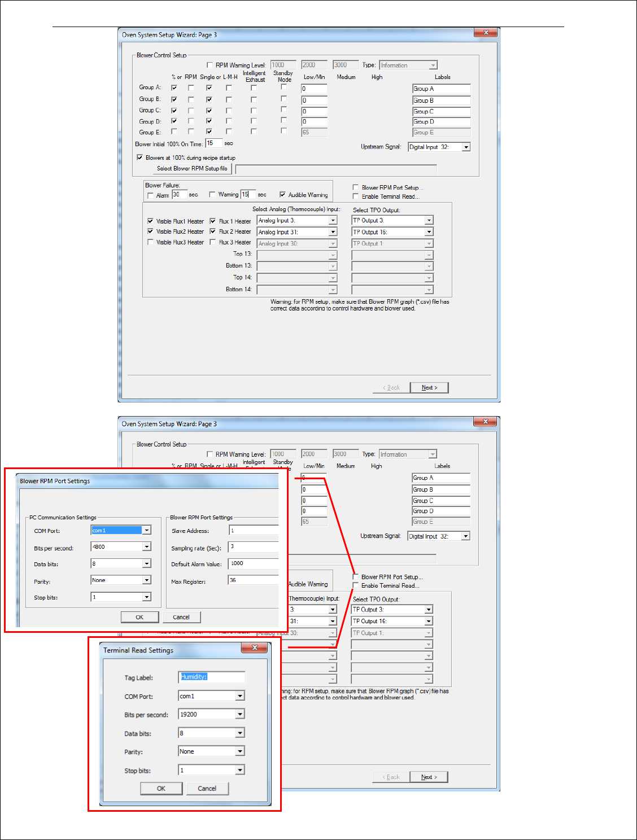Toggle Blowers at 100% during recipe startup
The width and height of the screenshot is (637, 840).
pyautogui.click(x=139, y=158)
